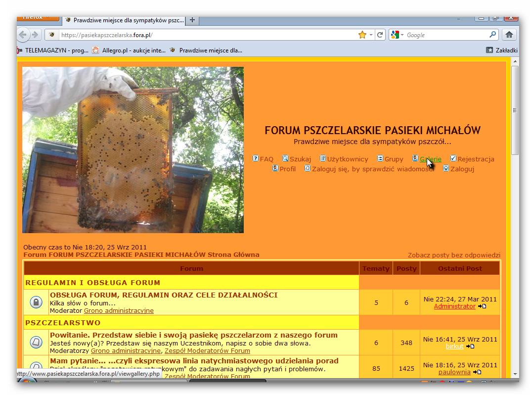This screenshot has height=395, width=532.
Task: Click Zaloguj się, by sprawdzić wiadomości
Action: pos(373,169)
